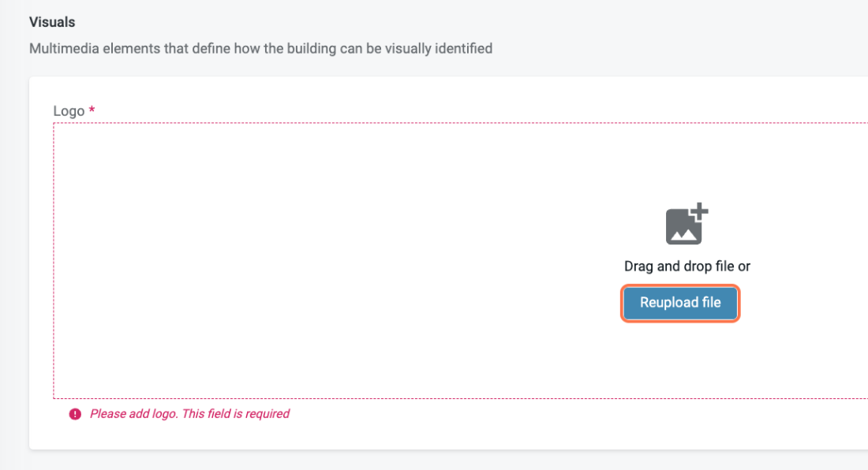Click the Logo field label
This screenshot has width=868, height=470.
pos(69,111)
